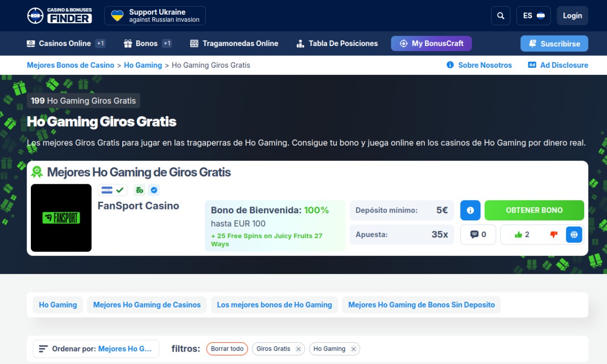Click the Mejores Bonos de Casino breadcrumb
607x364 pixels.
tap(70, 65)
